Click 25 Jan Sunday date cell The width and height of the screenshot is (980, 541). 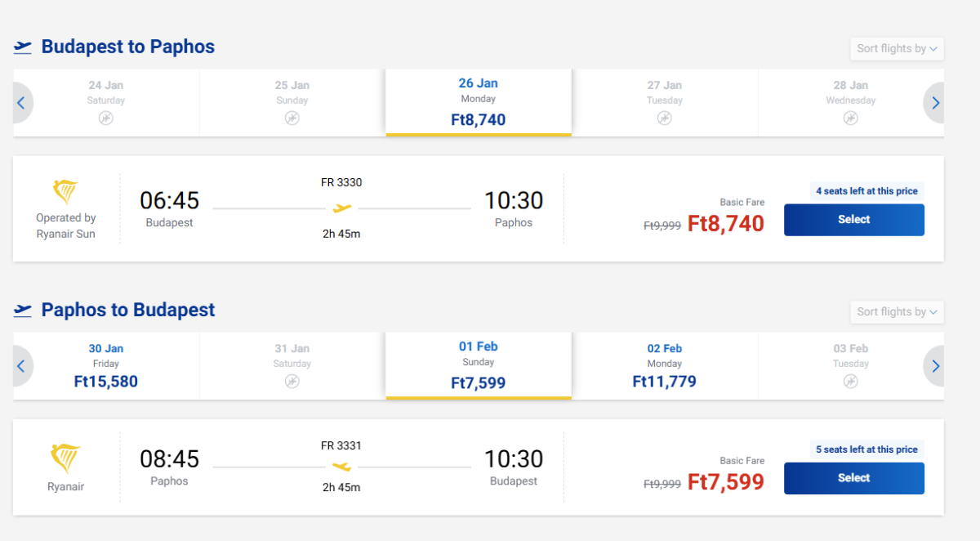[292, 102]
